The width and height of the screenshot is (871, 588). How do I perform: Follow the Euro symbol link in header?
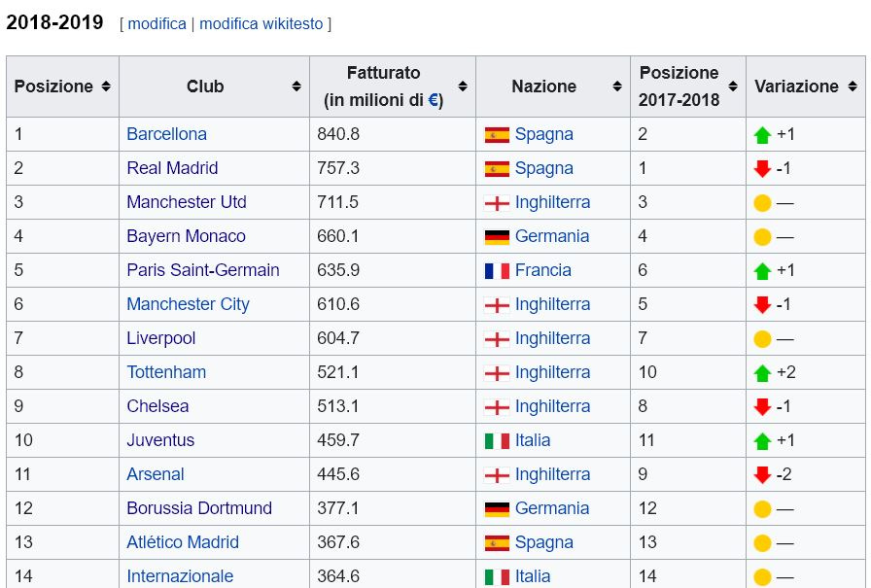point(434,100)
